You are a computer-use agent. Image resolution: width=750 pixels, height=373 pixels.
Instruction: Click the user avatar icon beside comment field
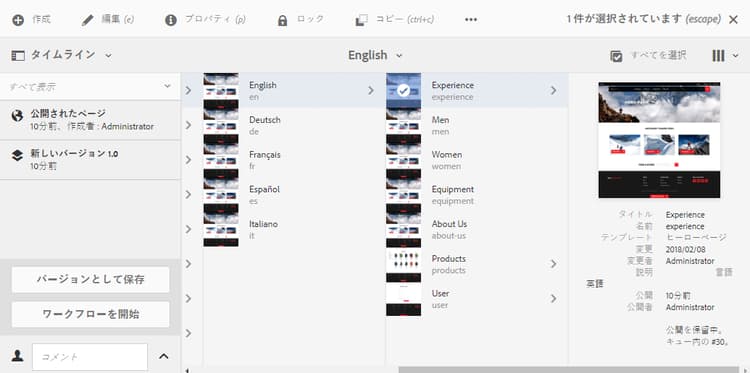(18, 355)
